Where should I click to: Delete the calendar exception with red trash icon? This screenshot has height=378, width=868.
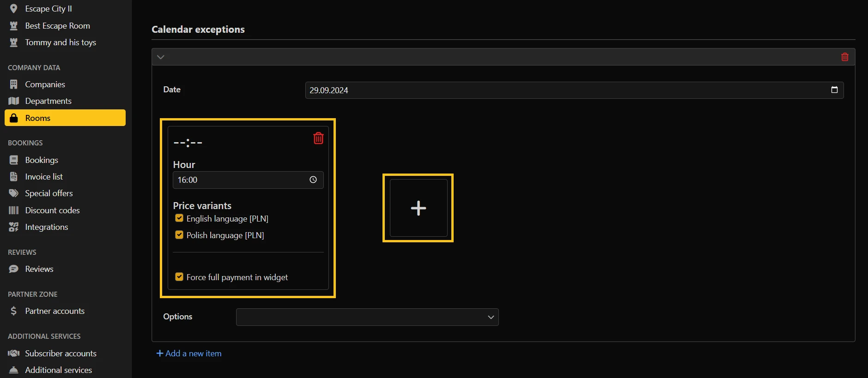tap(844, 57)
